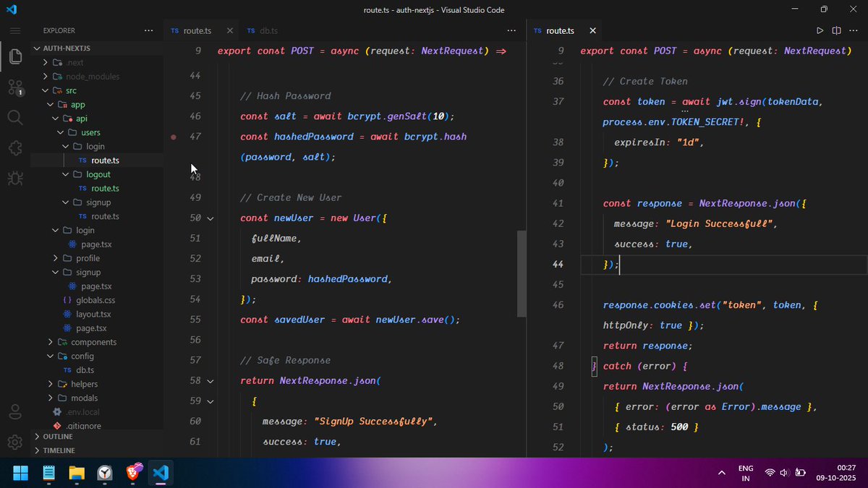
Task: Close the right editor route.ts tab
Action: (592, 31)
